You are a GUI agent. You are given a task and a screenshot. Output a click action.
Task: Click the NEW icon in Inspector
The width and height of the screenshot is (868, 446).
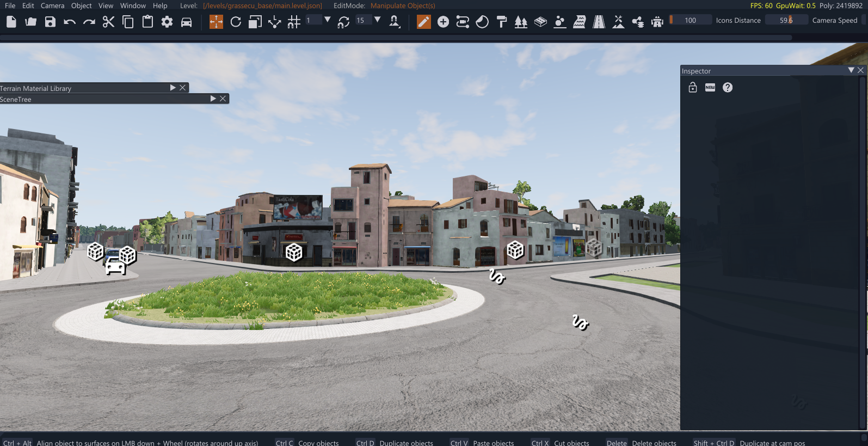(x=710, y=88)
